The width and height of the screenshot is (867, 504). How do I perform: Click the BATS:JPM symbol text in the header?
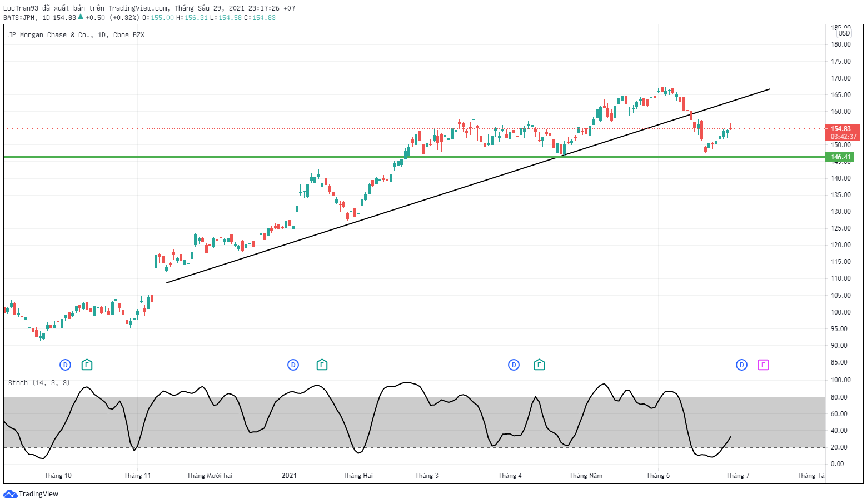[x=19, y=18]
